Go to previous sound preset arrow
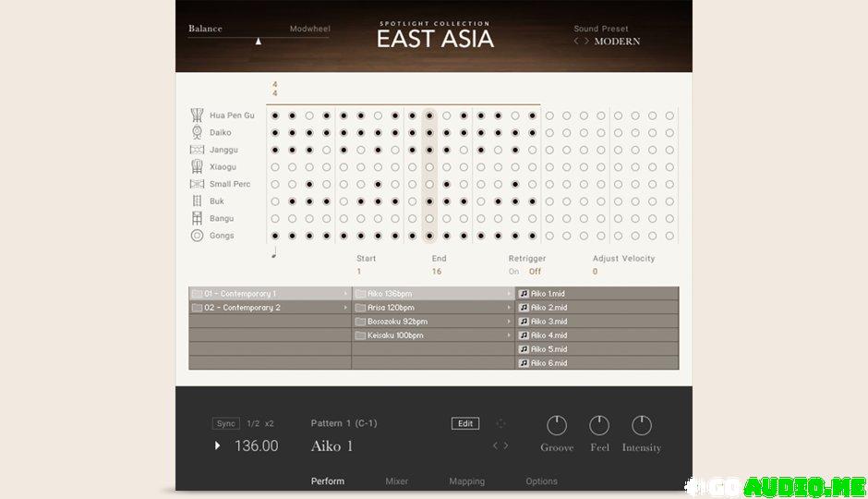This screenshot has height=499, width=868. coord(576,41)
